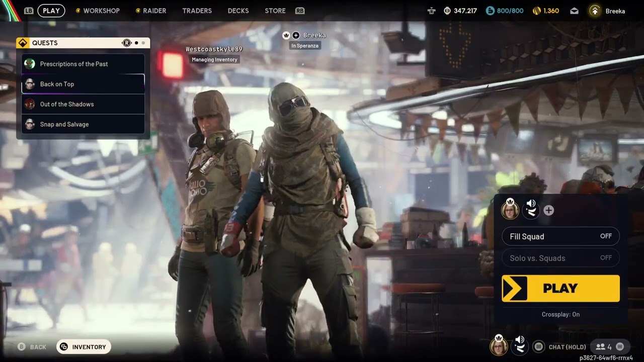Click the 800/800 token balance

pyautogui.click(x=510, y=11)
